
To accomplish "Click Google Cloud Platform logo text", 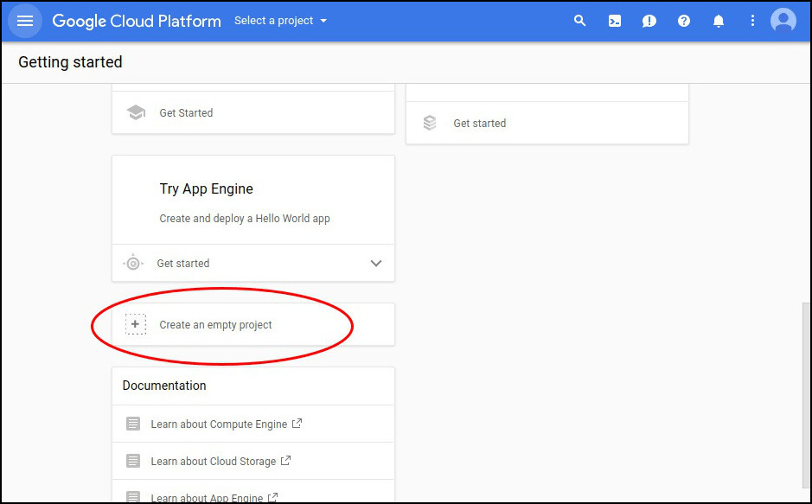I will [137, 21].
